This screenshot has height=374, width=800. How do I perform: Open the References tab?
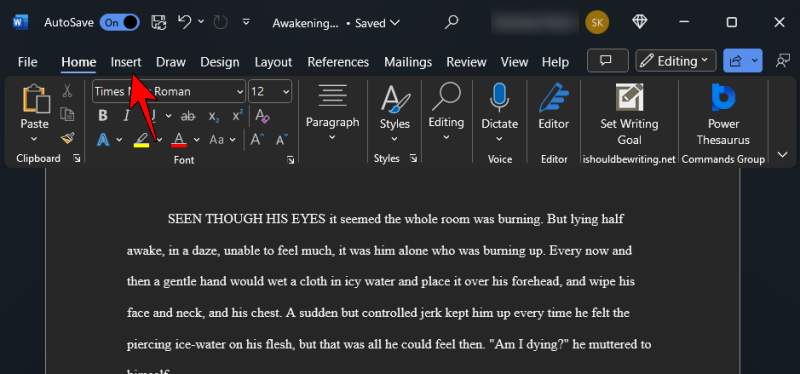(x=338, y=62)
